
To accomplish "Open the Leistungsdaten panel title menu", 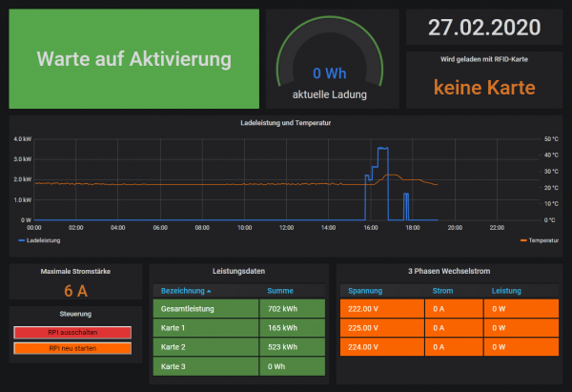I will coord(238,271).
